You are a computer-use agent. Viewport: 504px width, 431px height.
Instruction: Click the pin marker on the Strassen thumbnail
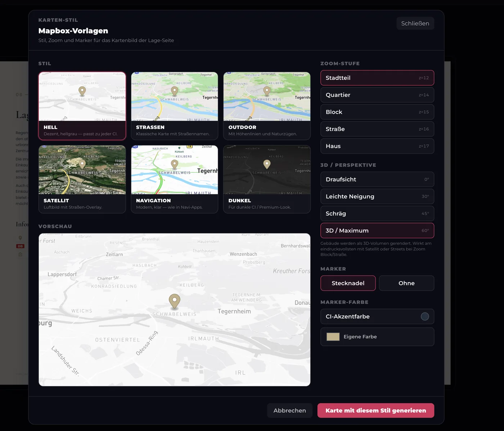[175, 91]
